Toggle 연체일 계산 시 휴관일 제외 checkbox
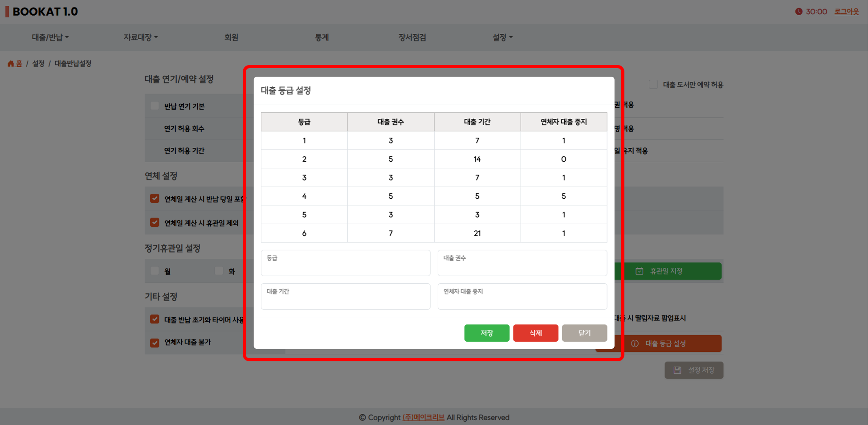Image resolution: width=868 pixels, height=425 pixels. tap(155, 222)
